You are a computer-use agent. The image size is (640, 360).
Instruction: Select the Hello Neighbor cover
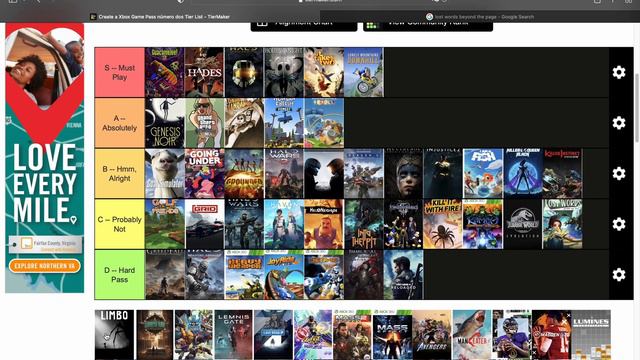pos(324,224)
